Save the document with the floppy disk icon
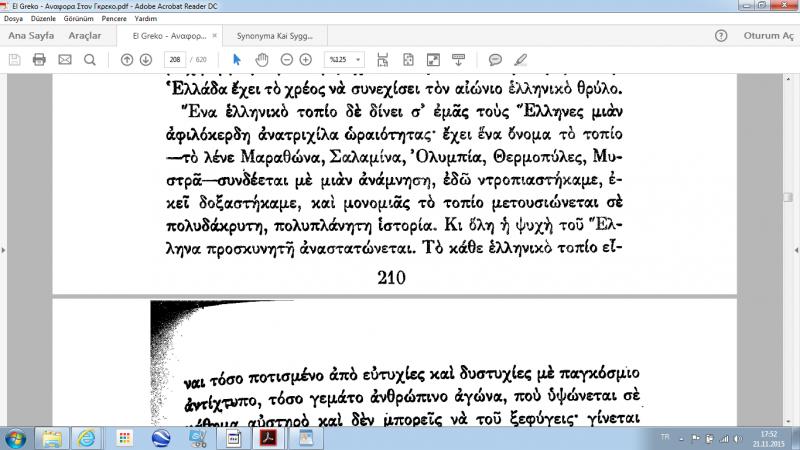Viewport: 800px width, 450px height. 15,60
